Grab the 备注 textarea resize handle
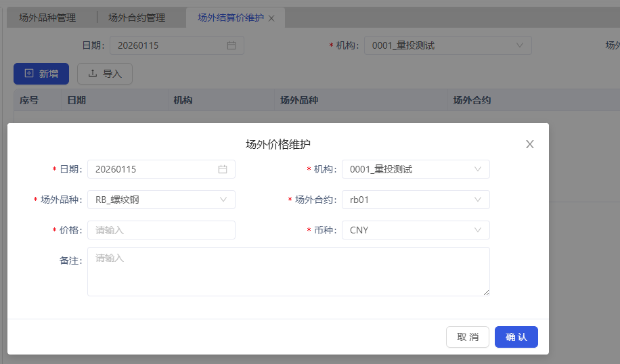This screenshot has height=364, width=620. (486, 292)
